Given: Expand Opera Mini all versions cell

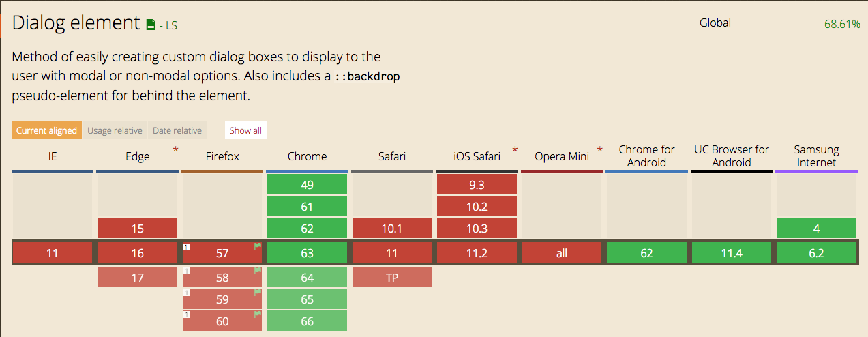Looking at the screenshot, I should [x=561, y=253].
